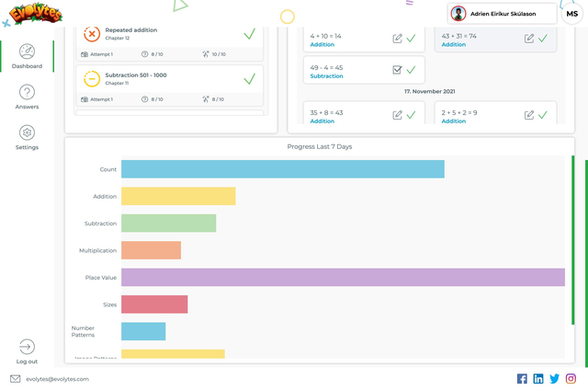This screenshot has height=390, width=588.
Task: Click question icon in Repeated addition row
Action: pyautogui.click(x=144, y=54)
